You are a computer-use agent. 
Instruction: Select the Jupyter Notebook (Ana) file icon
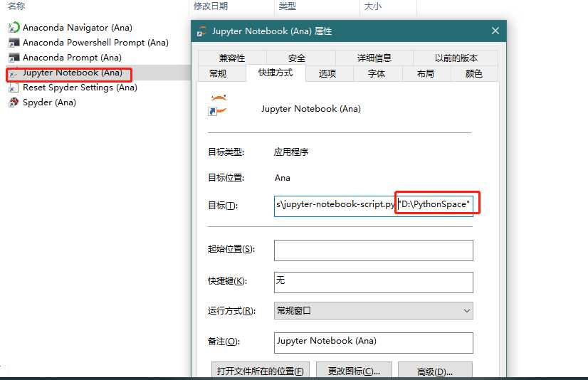coord(14,73)
